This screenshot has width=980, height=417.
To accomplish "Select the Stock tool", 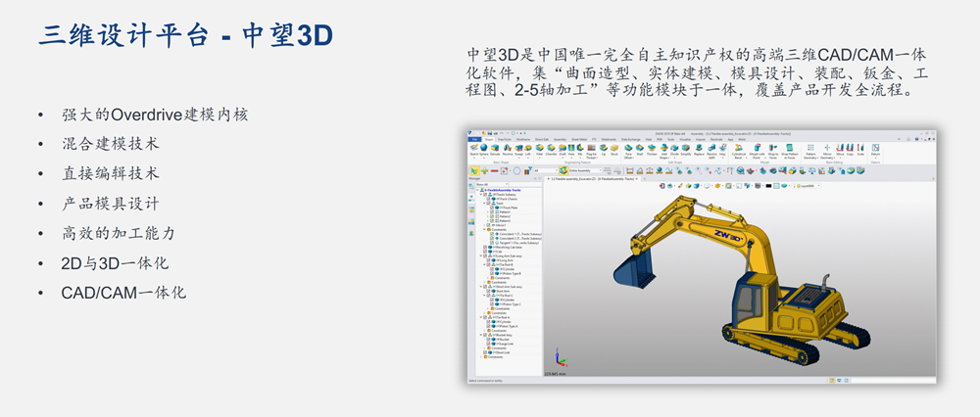I will tap(614, 149).
